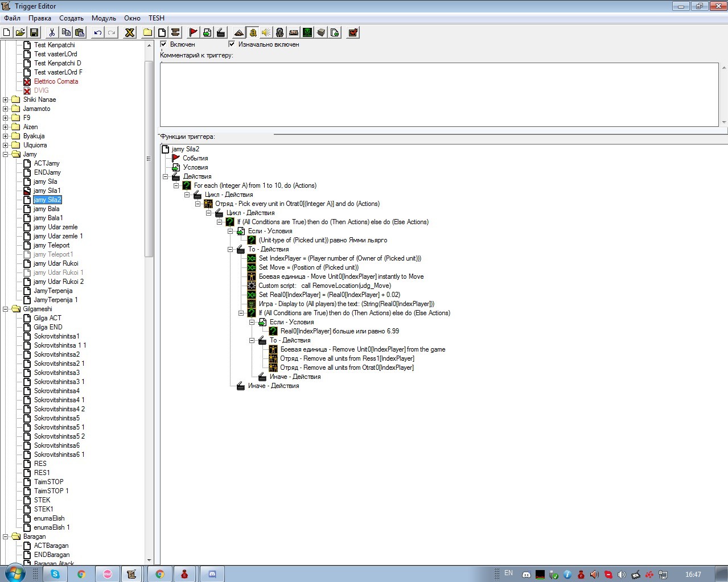Click the Undo arrow icon
The height and width of the screenshot is (582, 728).
click(98, 32)
